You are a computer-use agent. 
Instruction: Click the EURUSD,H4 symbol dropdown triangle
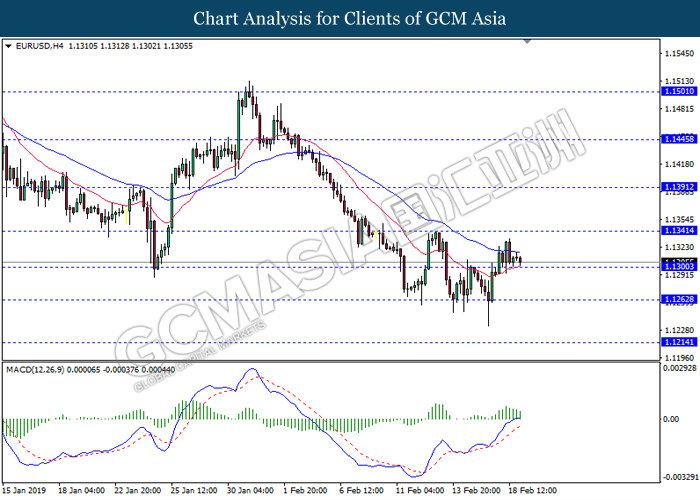[x=8, y=46]
